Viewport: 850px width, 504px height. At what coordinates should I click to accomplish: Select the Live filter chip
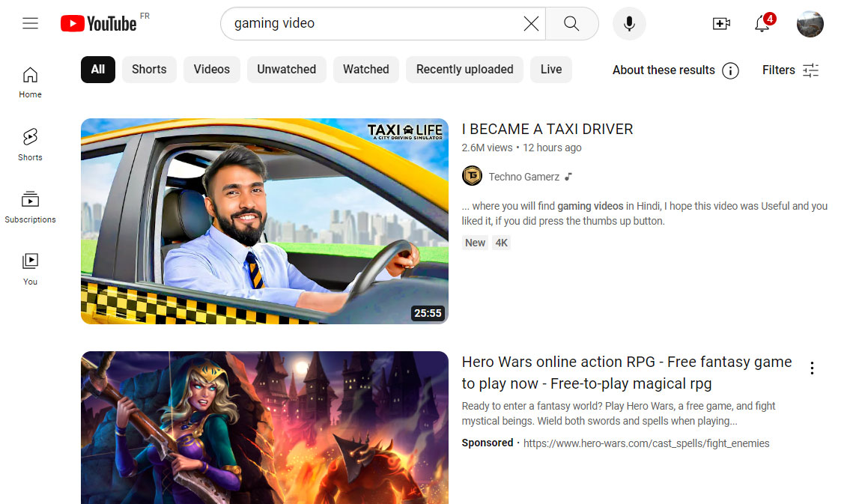pyautogui.click(x=550, y=70)
